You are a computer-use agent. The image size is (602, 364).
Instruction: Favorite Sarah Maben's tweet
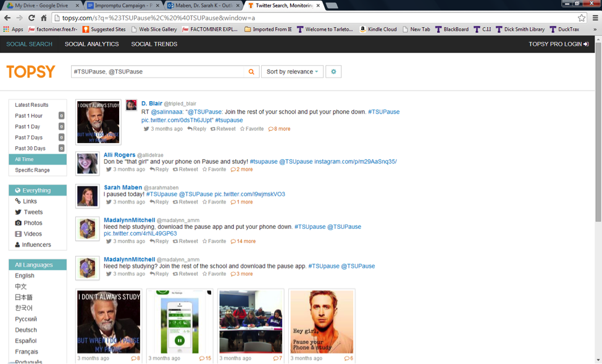click(214, 202)
